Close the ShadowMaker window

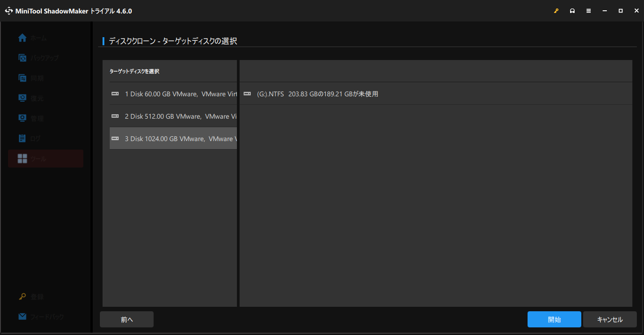(x=636, y=11)
